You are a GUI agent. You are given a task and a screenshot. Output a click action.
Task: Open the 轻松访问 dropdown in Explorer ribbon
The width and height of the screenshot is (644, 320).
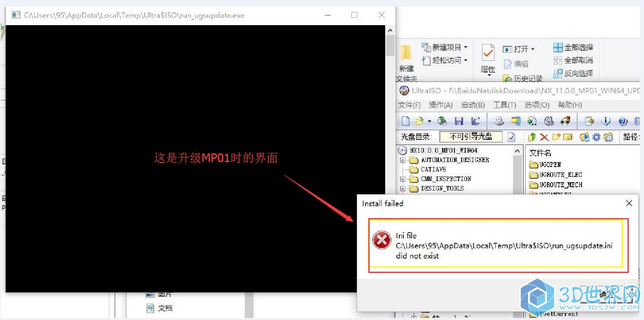coord(445,60)
